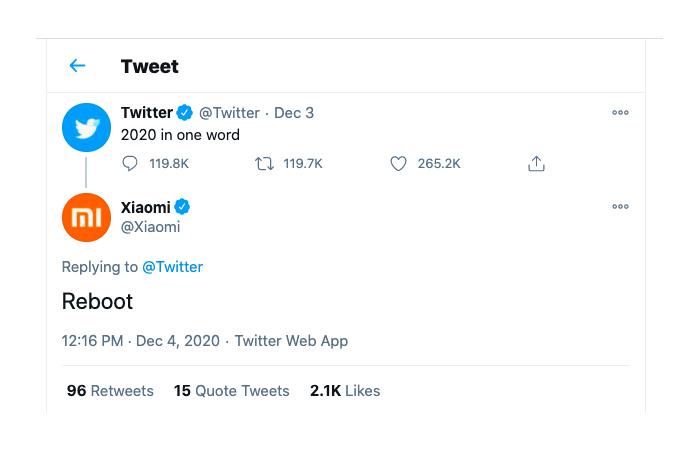The width and height of the screenshot is (700, 450).
Task: View the 96 Retweets list
Action: pyautogui.click(x=110, y=391)
